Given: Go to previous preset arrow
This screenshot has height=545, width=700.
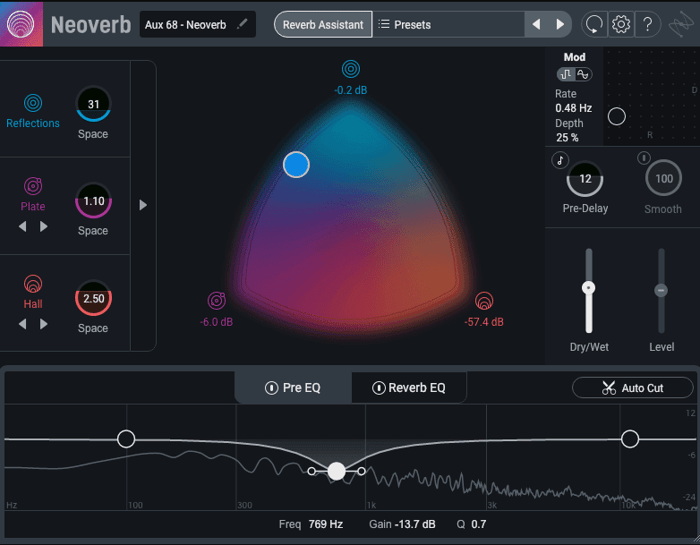Looking at the screenshot, I should (537, 25).
